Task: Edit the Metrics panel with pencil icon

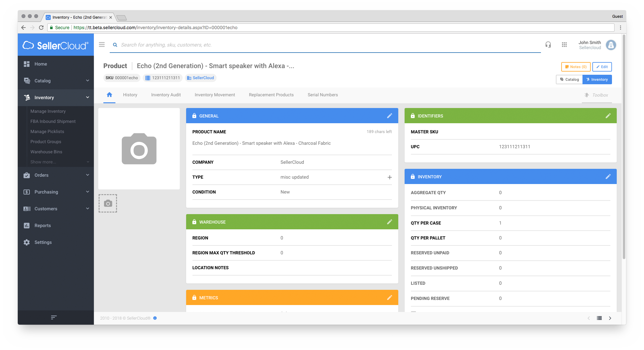Action: [390, 297]
